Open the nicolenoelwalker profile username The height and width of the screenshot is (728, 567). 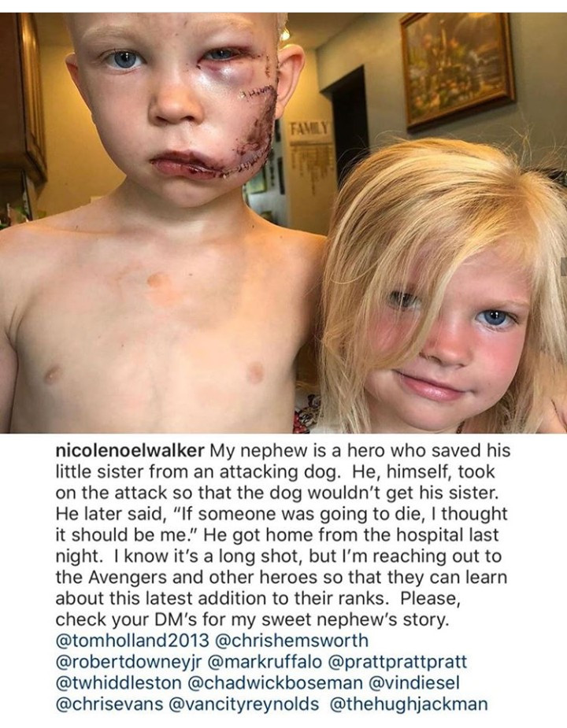click(130, 451)
